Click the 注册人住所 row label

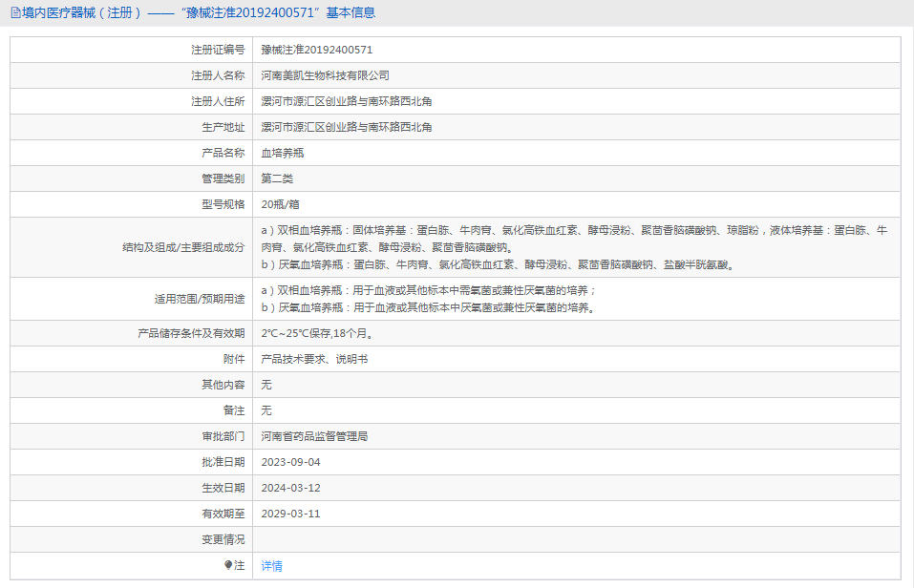pyautogui.click(x=217, y=101)
